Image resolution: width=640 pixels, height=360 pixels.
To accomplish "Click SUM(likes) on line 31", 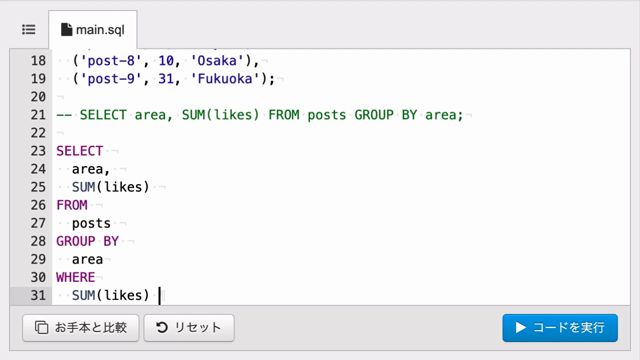I will 111,295.
